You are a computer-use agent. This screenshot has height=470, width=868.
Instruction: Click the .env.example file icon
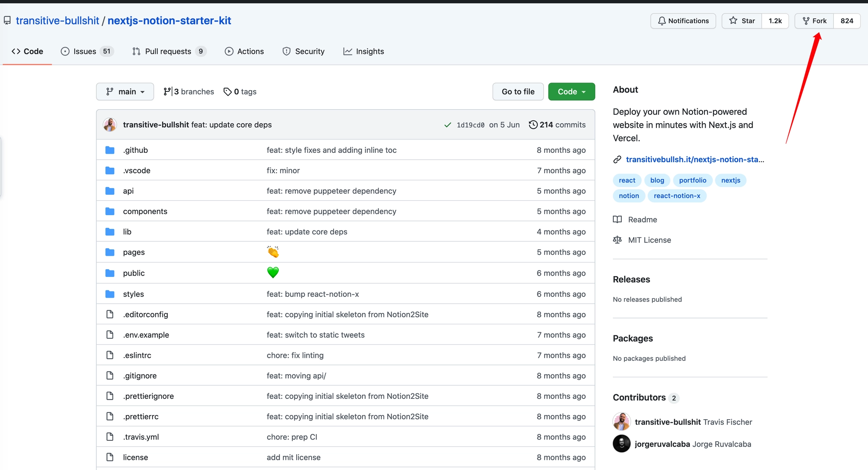110,335
